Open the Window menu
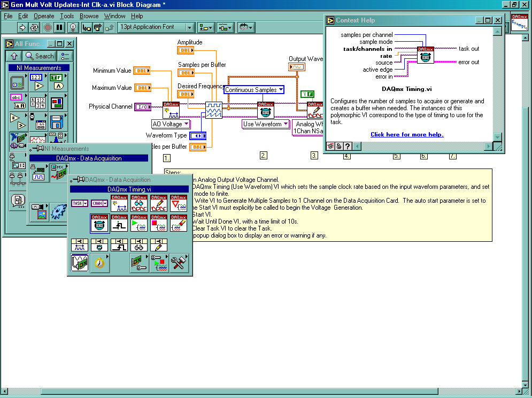532x398 pixels. (114, 16)
